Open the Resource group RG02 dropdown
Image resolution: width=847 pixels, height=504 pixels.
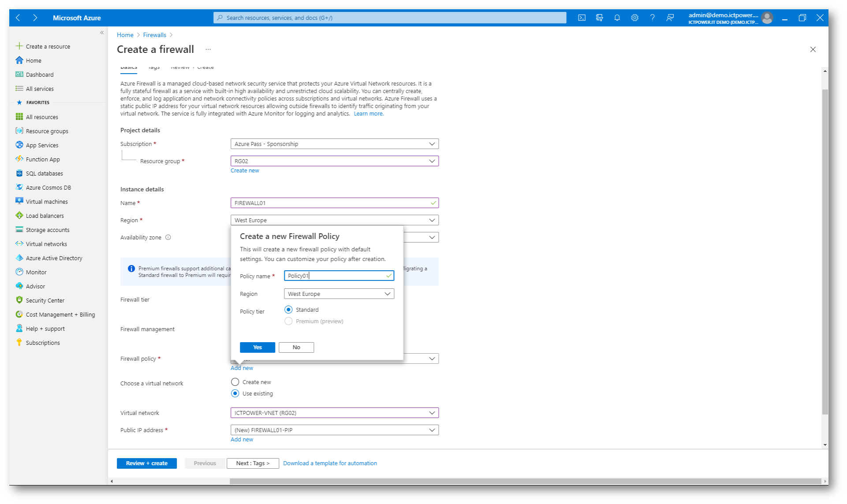point(335,161)
